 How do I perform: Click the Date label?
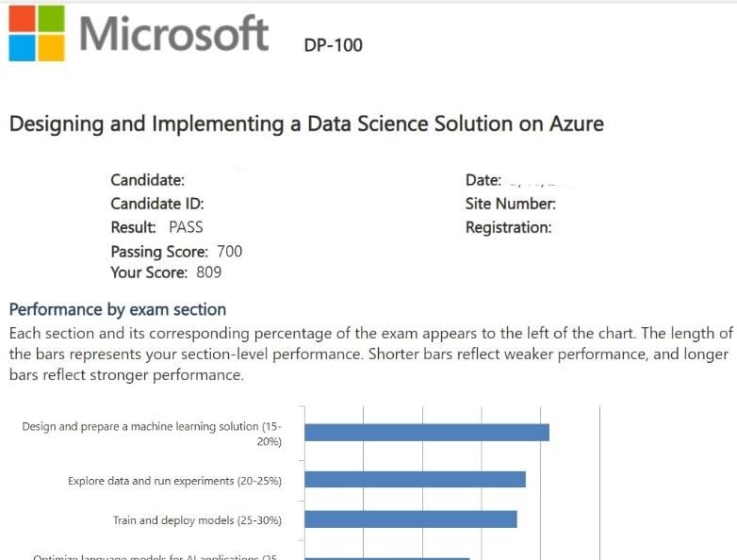(483, 180)
